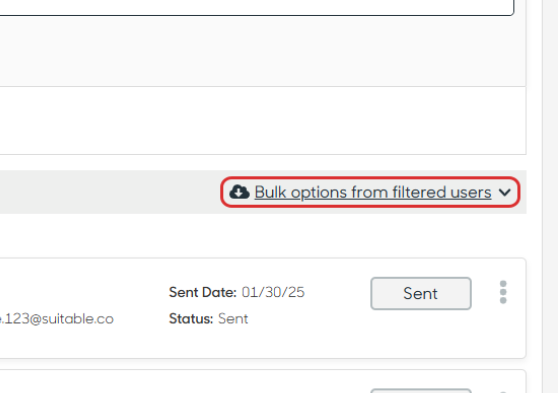Click the 01/30/25 sent date value

tap(273, 292)
